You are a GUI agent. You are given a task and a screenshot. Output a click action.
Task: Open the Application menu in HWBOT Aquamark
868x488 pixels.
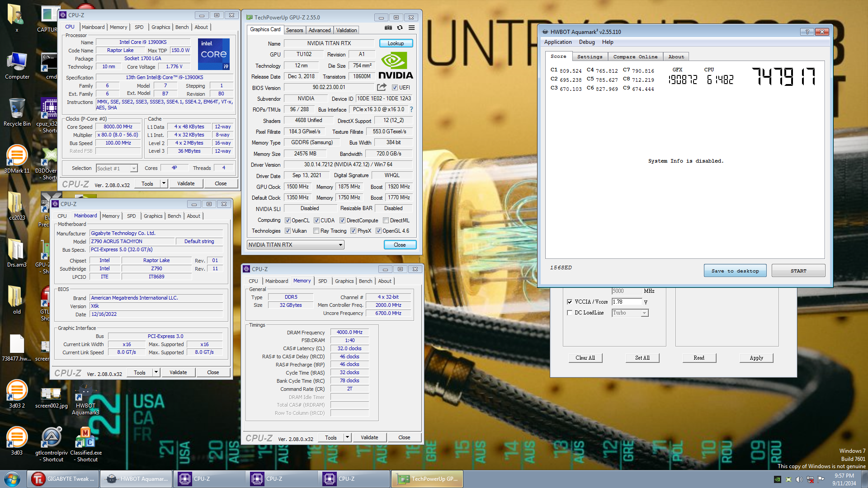[x=558, y=42]
